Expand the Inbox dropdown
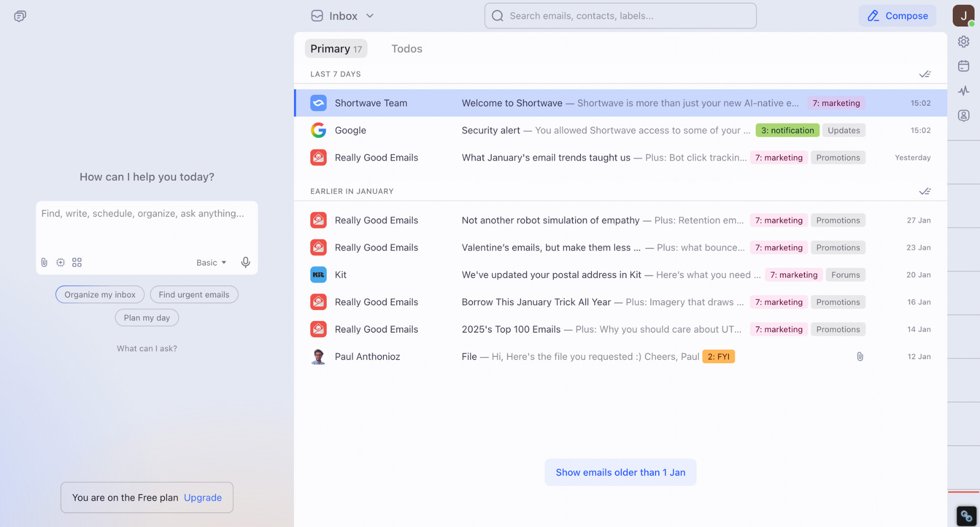This screenshot has width=980, height=527. click(x=370, y=16)
